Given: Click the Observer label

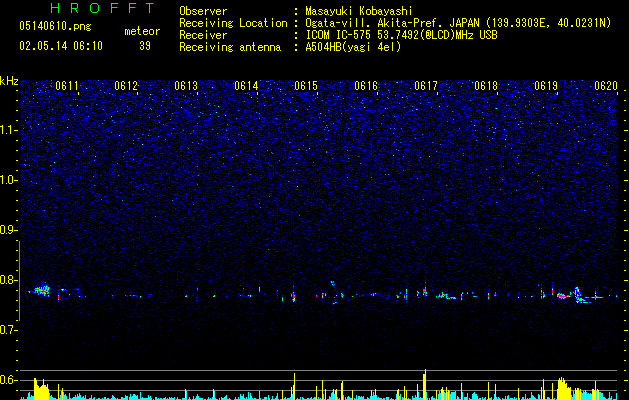Looking at the screenshot, I should click(x=203, y=11).
